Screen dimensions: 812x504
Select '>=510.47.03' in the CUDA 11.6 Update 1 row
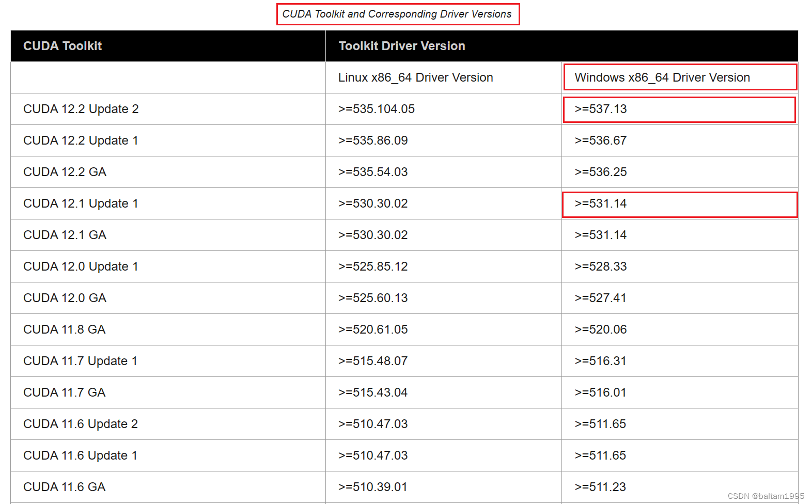click(x=373, y=455)
